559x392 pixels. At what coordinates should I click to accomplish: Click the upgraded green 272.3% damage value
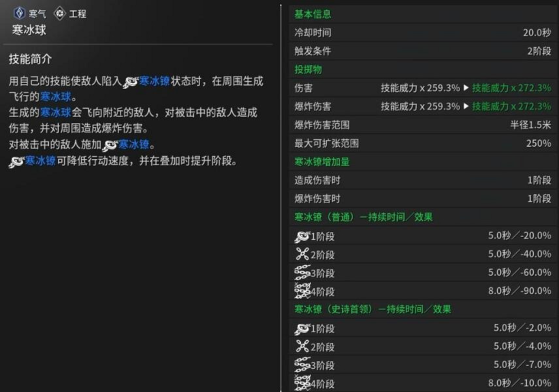click(529, 87)
